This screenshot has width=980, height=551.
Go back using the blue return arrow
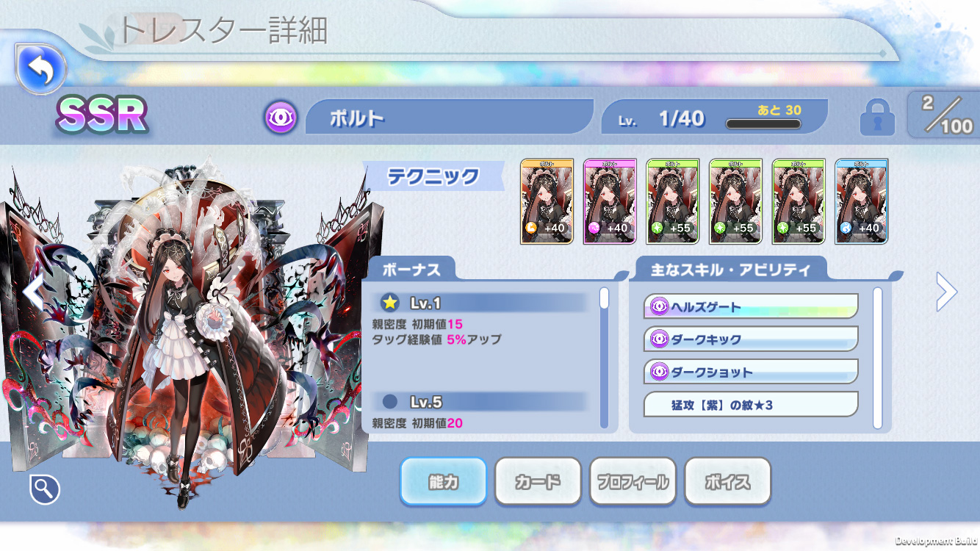(41, 69)
